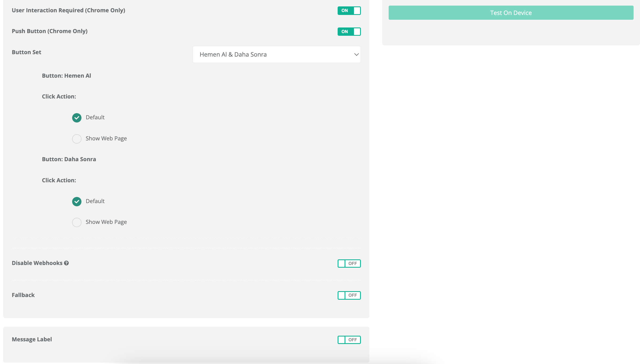Toggle User Interaction Required switch off
Viewport: 640px width, 364px height.
tap(349, 11)
